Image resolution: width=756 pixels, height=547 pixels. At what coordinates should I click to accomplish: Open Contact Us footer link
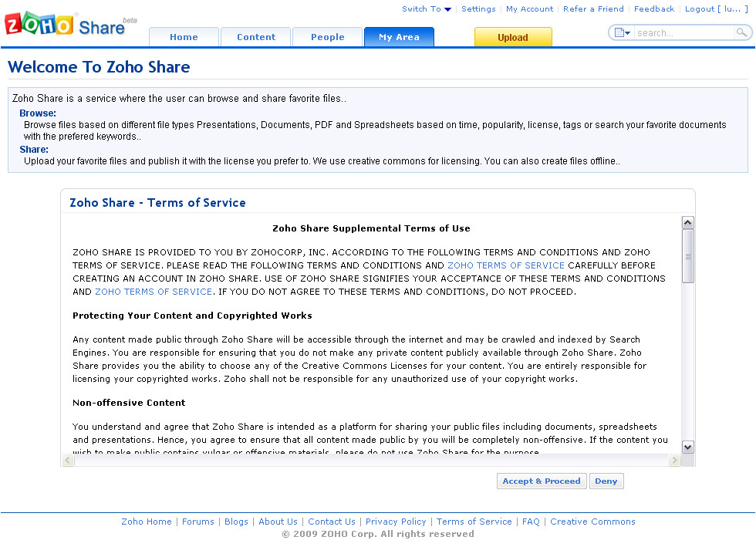tap(332, 522)
